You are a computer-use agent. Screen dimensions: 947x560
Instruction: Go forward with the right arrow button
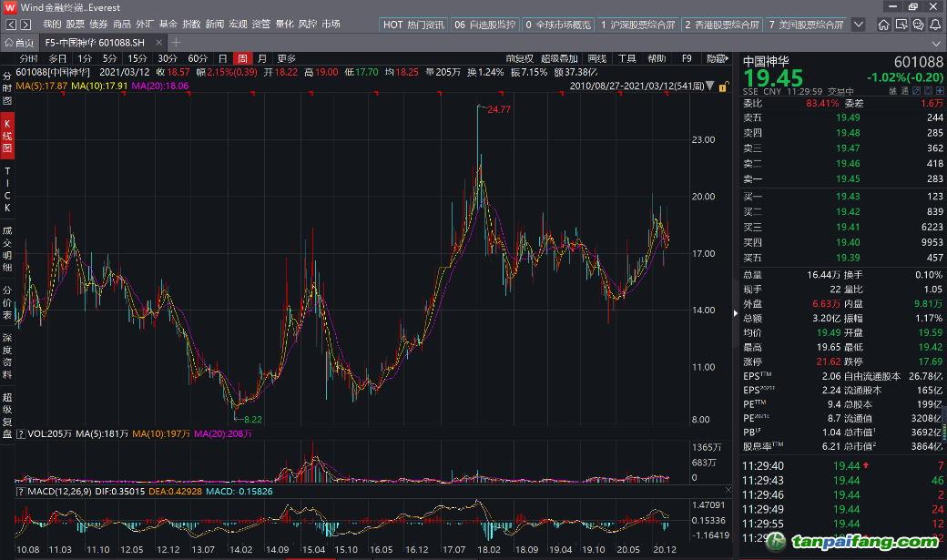(x=25, y=25)
